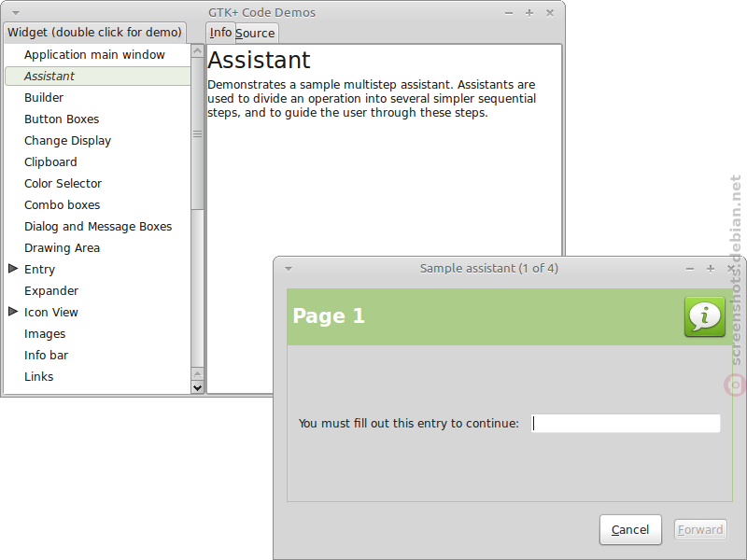Click the Cancel button in the assistant
This screenshot has width=747, height=560.
630,529
